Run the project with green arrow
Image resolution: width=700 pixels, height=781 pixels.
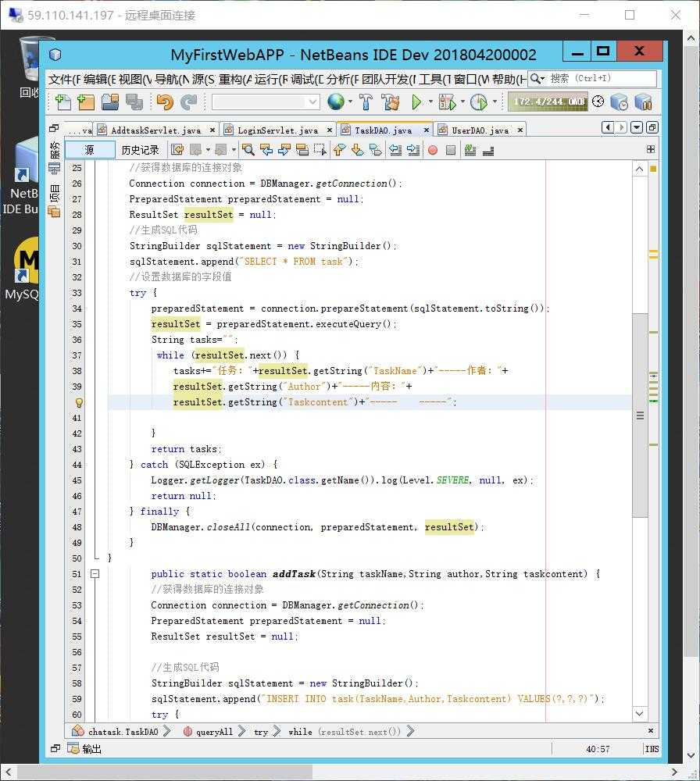pos(416,102)
